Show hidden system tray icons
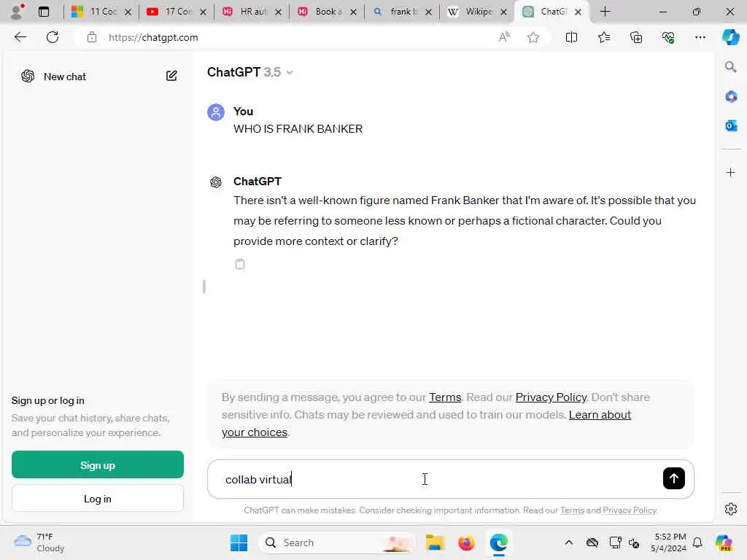The image size is (747, 560). click(x=569, y=542)
